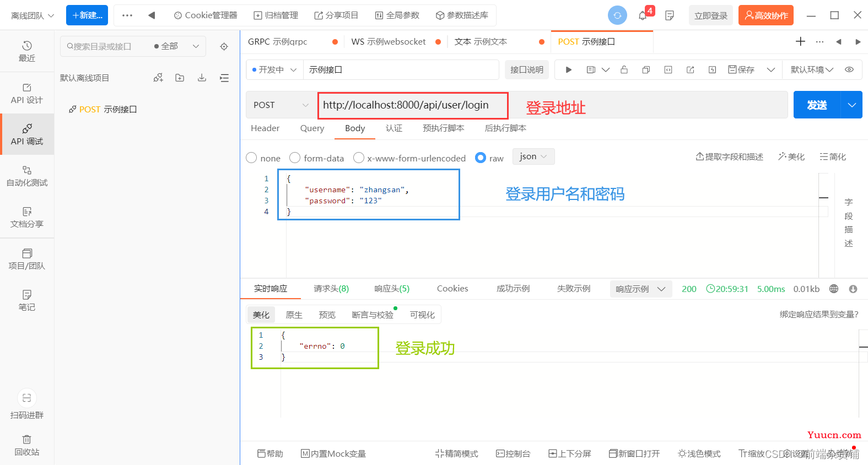
Task: Open the 响应示例 dropdown
Action: tap(641, 289)
